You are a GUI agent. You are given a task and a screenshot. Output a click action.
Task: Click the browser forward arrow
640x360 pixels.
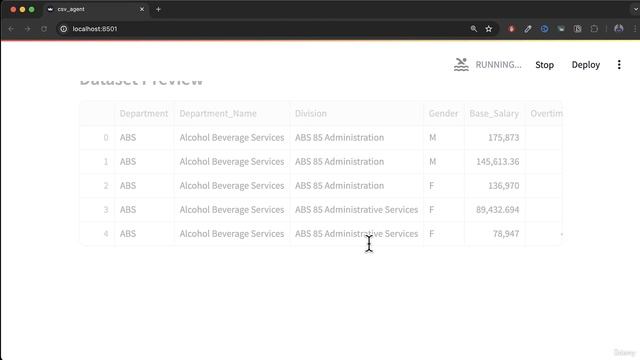coord(27,29)
